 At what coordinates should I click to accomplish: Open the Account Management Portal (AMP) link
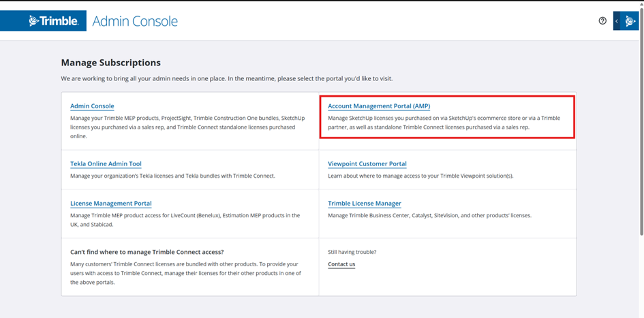[x=379, y=106]
